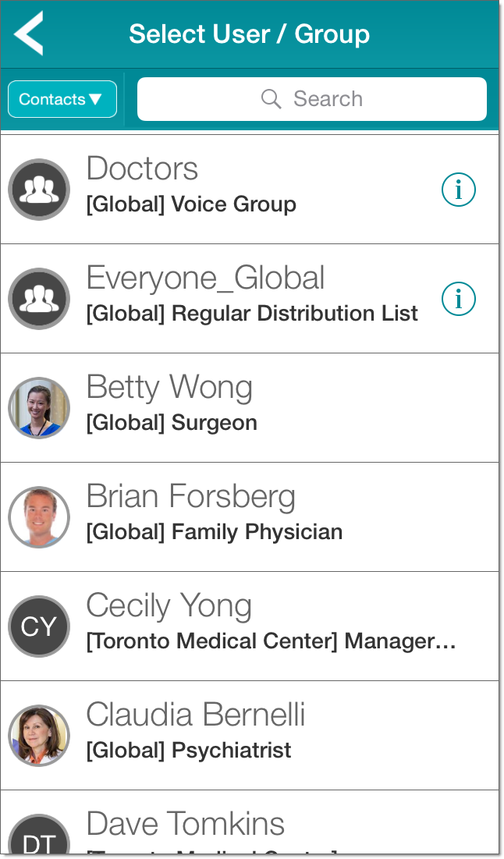Tap the CY initials avatar

39,627
